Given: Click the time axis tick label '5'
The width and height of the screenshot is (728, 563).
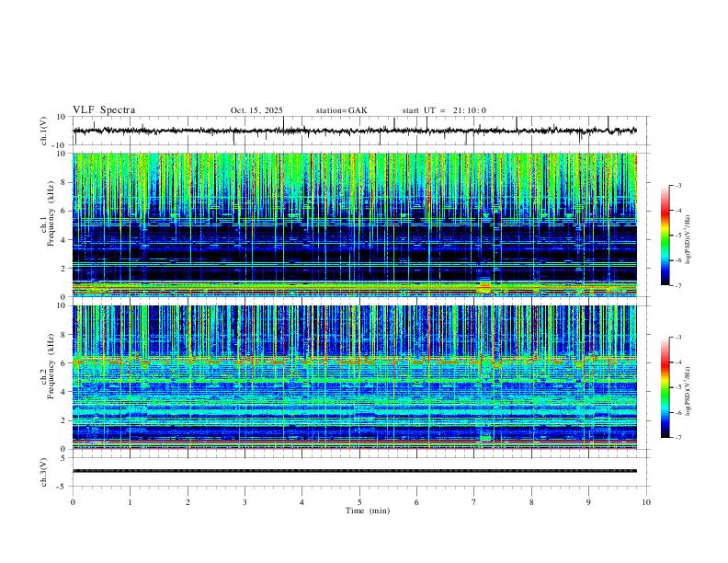Looking at the screenshot, I should coord(359,502).
